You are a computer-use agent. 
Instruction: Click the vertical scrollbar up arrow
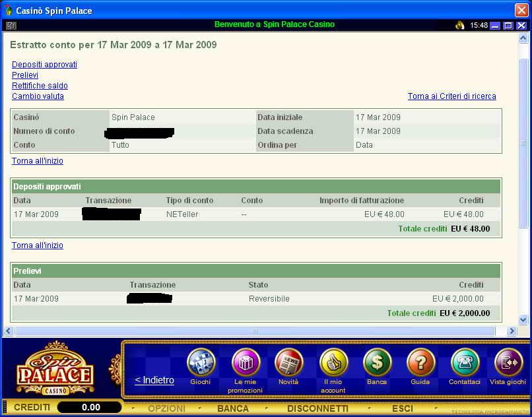pos(523,38)
